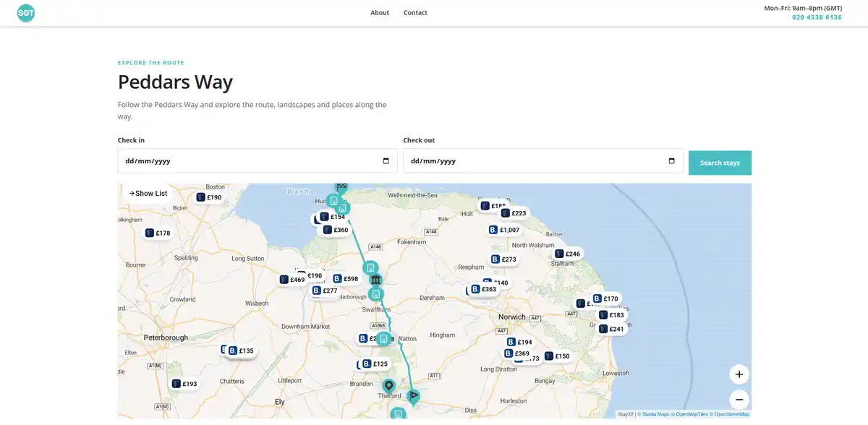This screenshot has height=425, width=868.
Task: Open the £369 Booking stay marker
Action: 517,353
